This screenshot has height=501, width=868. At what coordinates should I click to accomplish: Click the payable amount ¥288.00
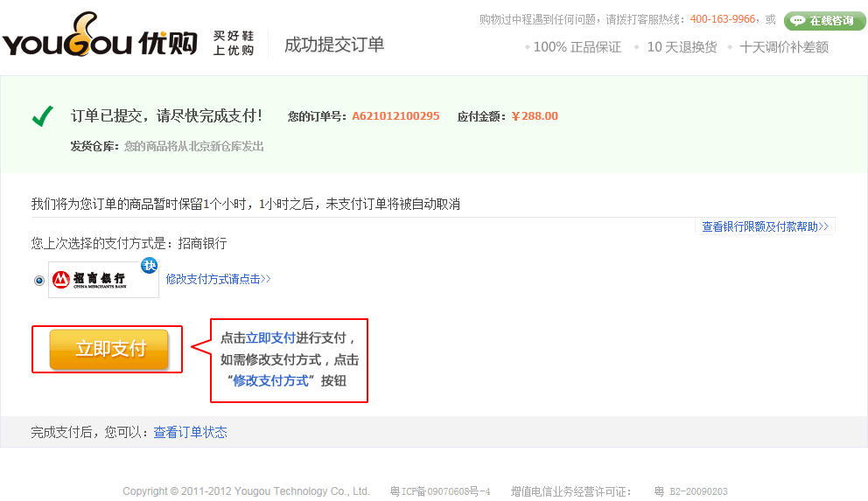(535, 116)
